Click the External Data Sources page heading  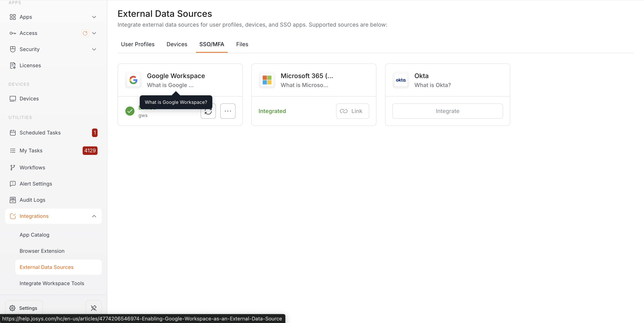[165, 13]
